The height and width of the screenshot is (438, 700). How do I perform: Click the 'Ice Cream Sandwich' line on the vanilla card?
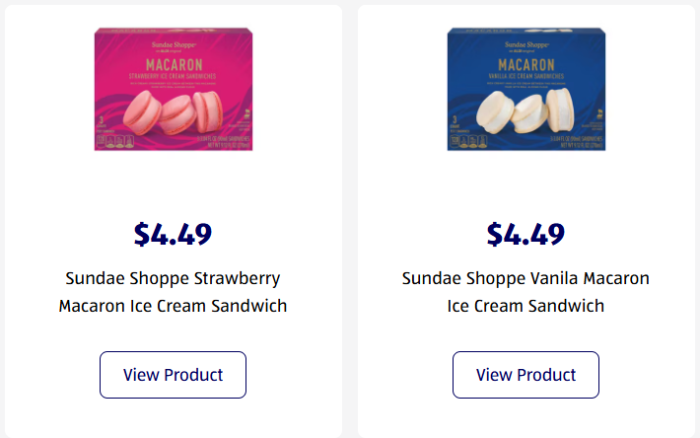[x=526, y=306]
